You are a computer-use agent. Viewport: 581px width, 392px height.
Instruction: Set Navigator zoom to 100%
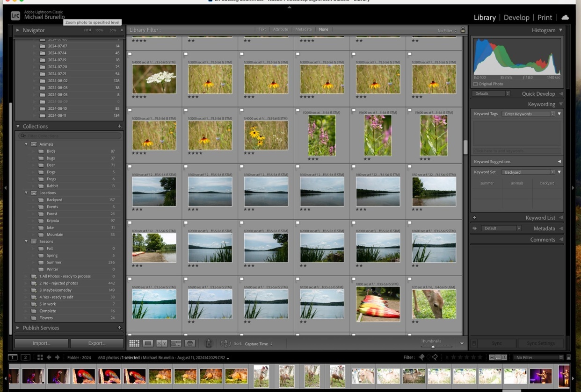99,30
